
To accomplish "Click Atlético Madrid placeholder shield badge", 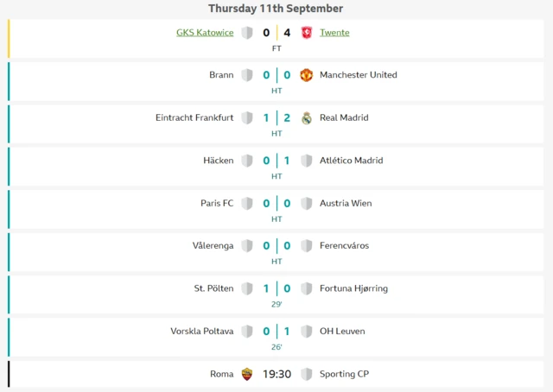I will pos(306,161).
